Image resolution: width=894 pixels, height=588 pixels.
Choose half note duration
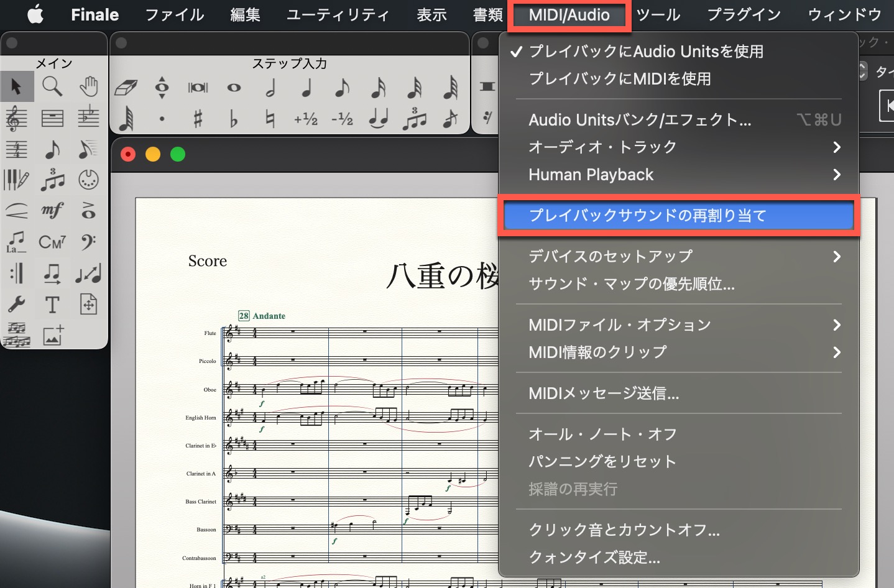click(270, 88)
